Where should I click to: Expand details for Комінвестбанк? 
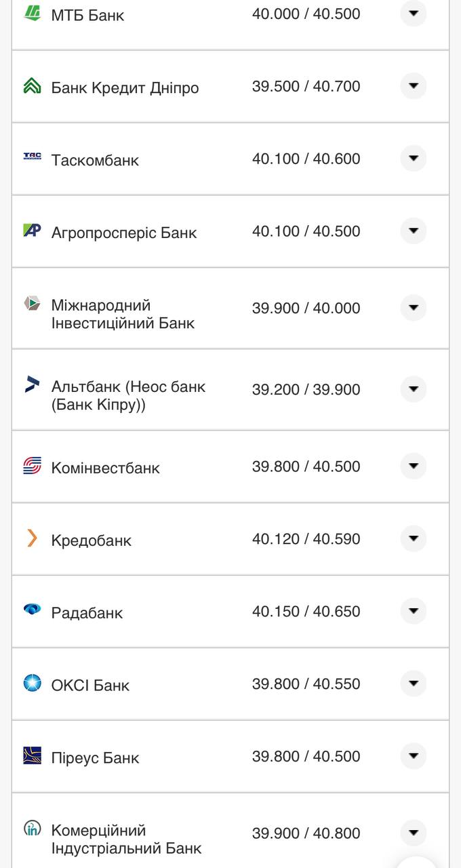(x=413, y=465)
